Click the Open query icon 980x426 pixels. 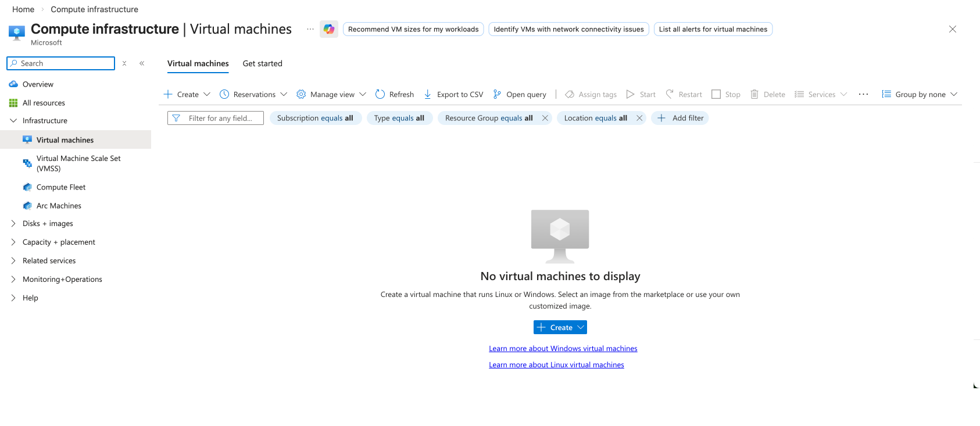click(497, 94)
